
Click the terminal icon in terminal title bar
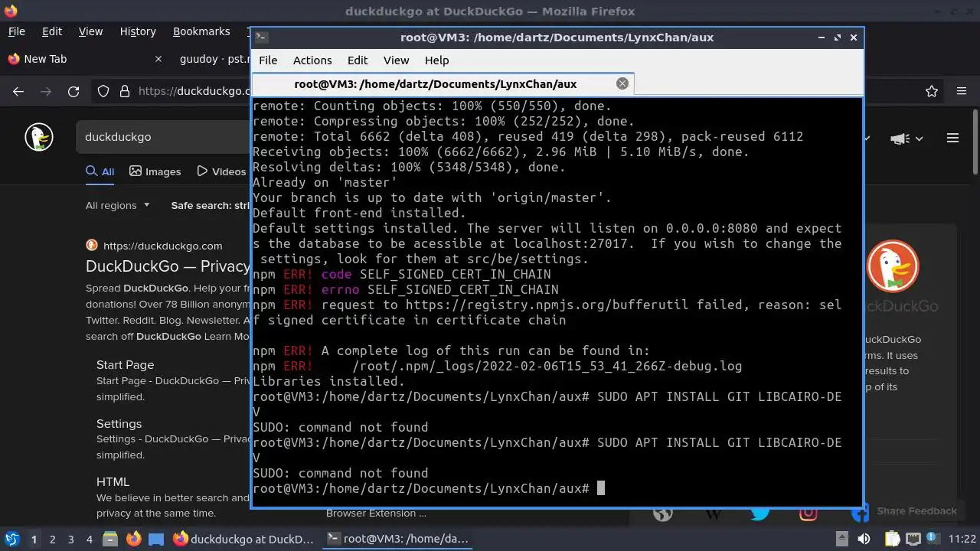[x=261, y=37]
